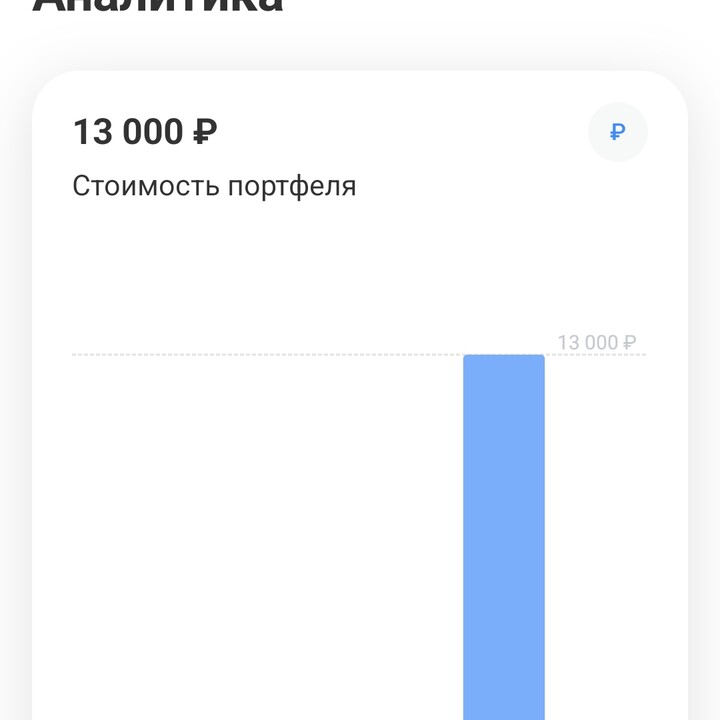Tap the word портфеля in subtitle
720x720 pixels.
(x=292, y=187)
